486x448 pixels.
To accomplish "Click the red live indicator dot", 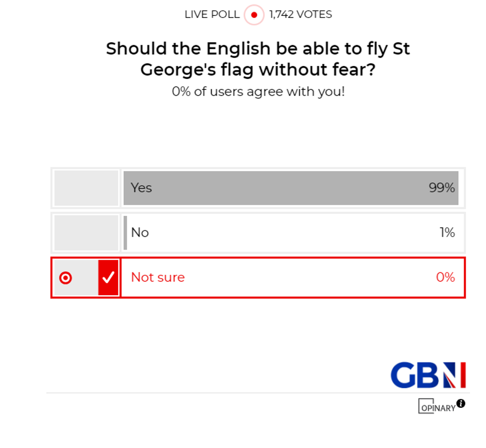I will 254,15.
